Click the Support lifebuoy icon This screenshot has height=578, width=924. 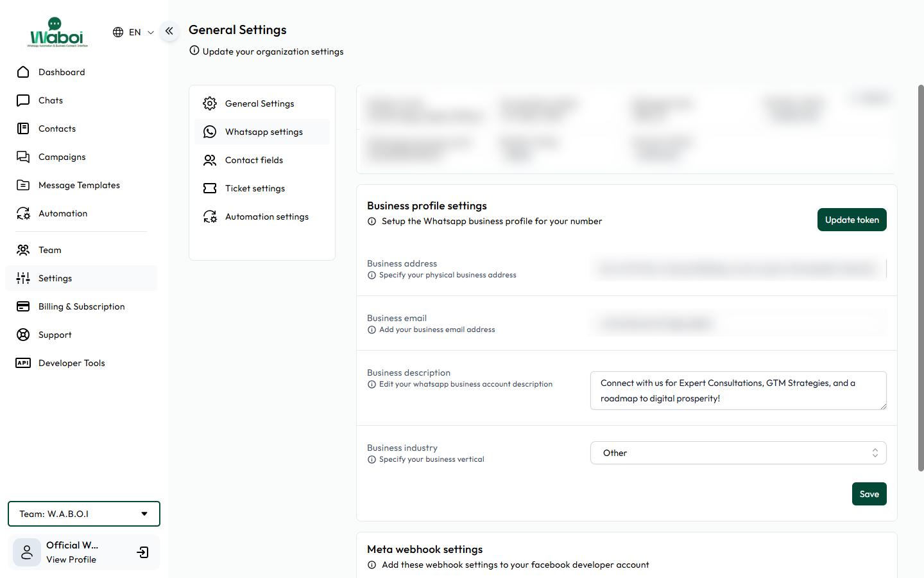[x=23, y=335]
